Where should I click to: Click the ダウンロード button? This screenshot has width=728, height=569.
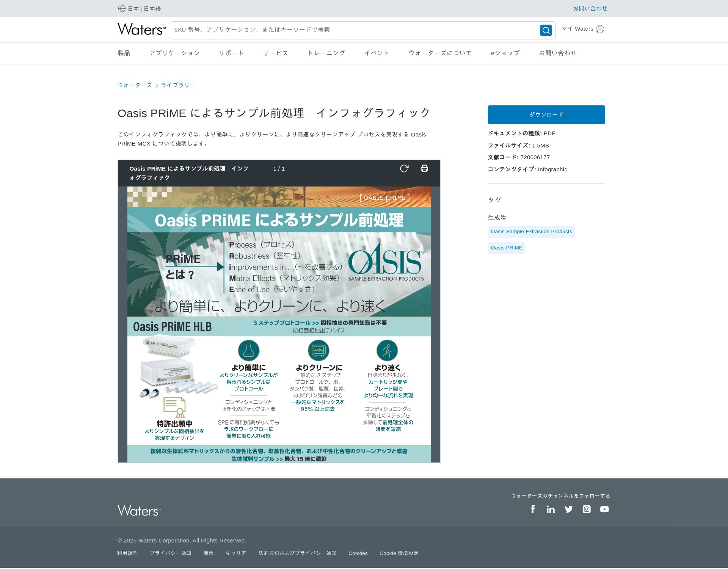click(546, 114)
